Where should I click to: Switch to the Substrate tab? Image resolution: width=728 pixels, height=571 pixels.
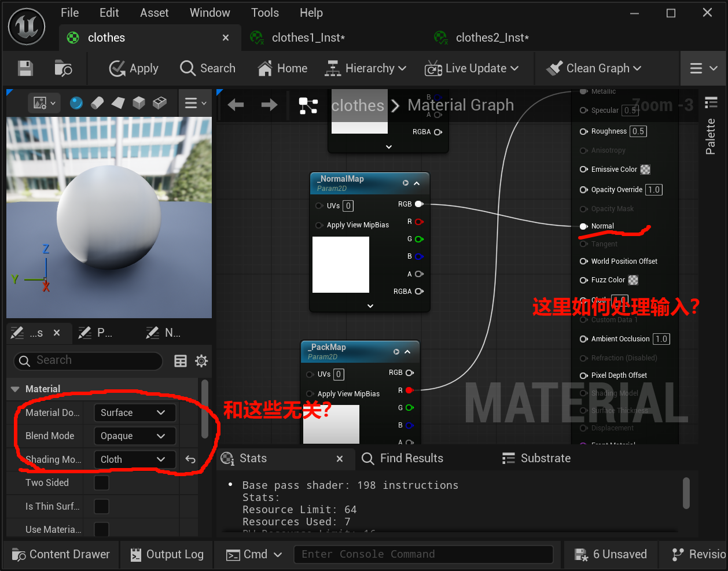536,458
